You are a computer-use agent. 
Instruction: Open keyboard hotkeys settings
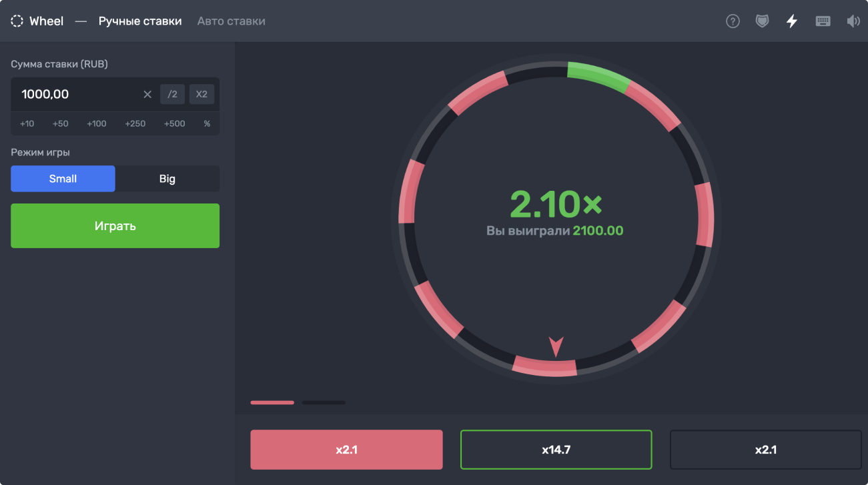coord(823,21)
